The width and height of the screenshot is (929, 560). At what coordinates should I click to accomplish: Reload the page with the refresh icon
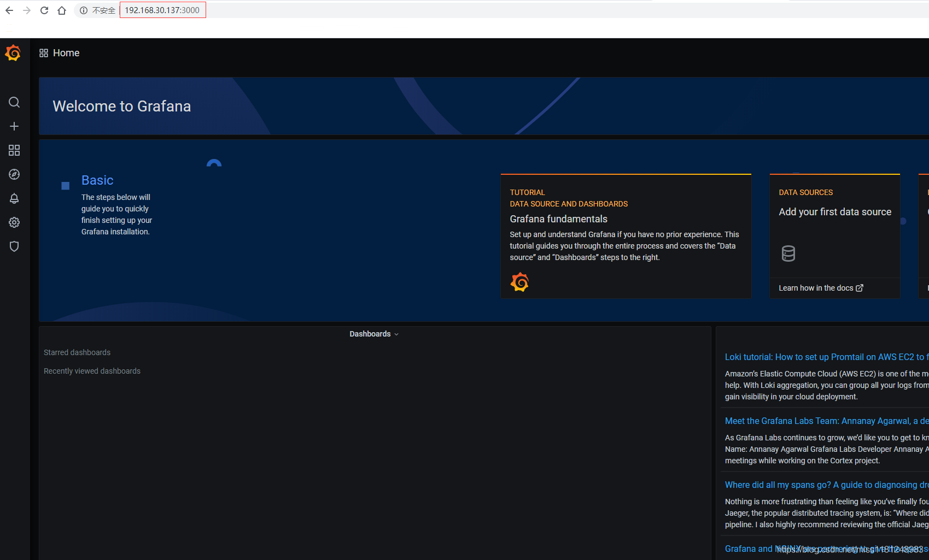(44, 10)
